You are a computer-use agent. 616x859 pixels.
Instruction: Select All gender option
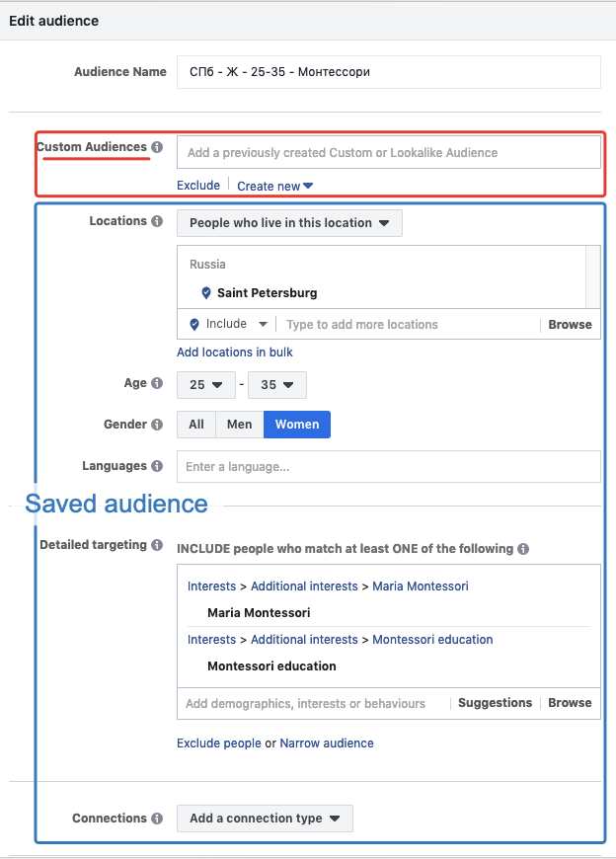click(x=196, y=425)
